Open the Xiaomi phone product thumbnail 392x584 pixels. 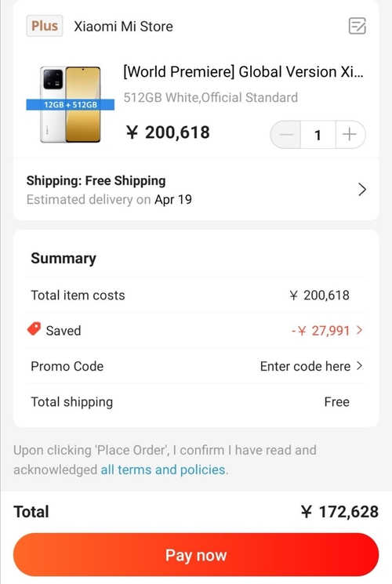tap(70, 105)
